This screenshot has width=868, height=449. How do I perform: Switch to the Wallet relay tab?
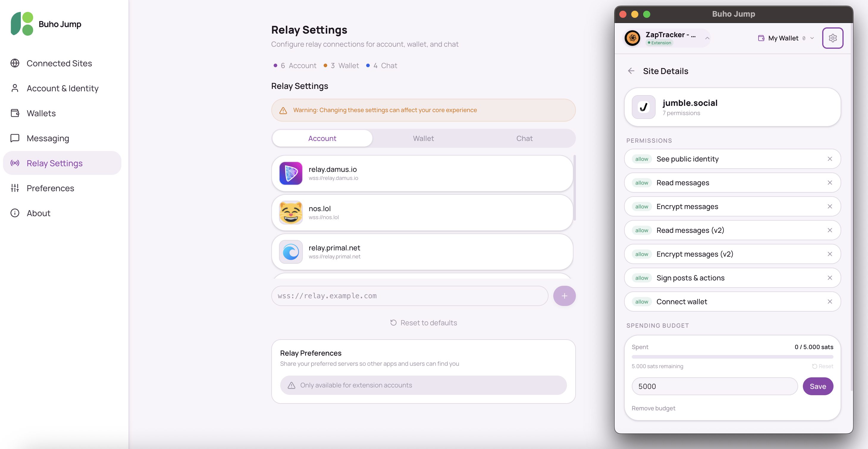pos(423,139)
